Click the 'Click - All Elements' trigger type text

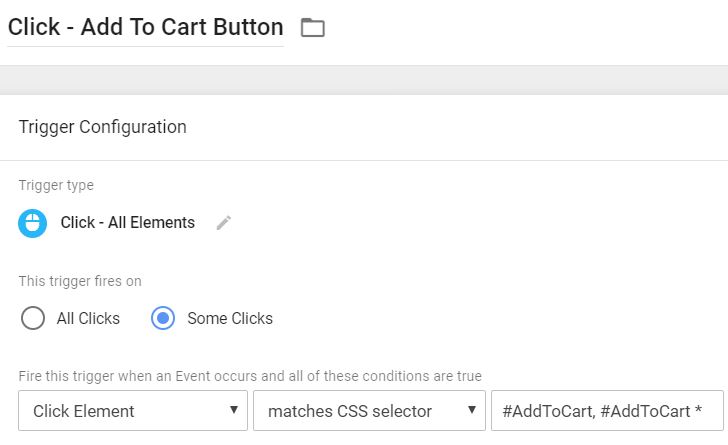(x=127, y=223)
